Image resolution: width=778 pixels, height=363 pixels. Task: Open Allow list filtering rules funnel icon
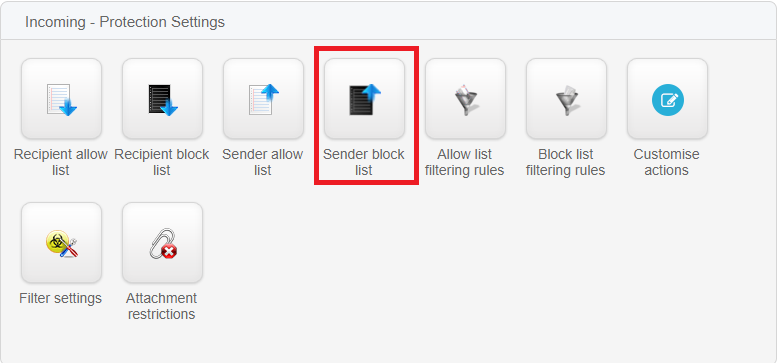(x=465, y=99)
